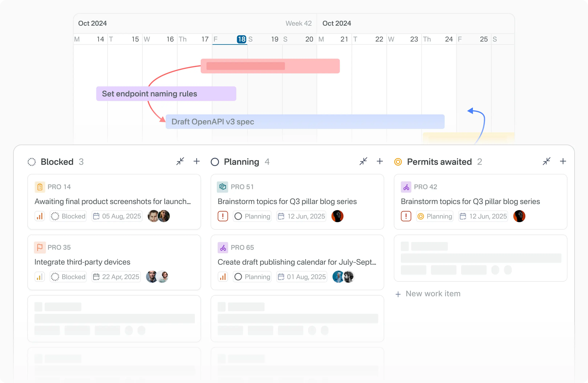Image resolution: width=588 pixels, height=383 pixels.
Task: Open Planning state dropdown on PRO 65
Action: tap(252, 277)
